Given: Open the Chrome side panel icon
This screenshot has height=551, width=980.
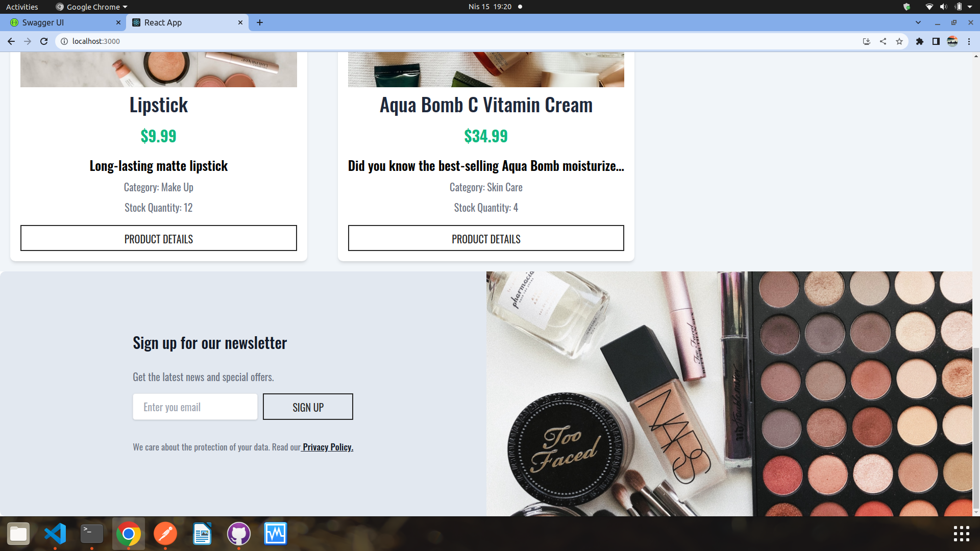Looking at the screenshot, I should pos(936,41).
